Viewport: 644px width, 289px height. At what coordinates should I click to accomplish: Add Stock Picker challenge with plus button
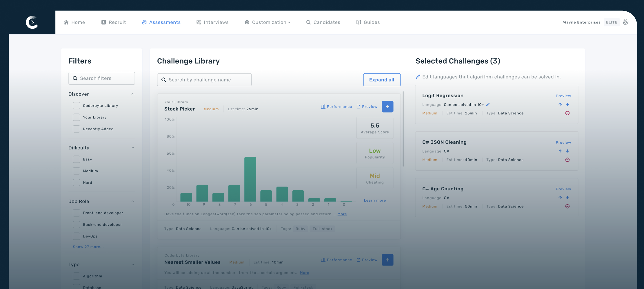(x=388, y=106)
